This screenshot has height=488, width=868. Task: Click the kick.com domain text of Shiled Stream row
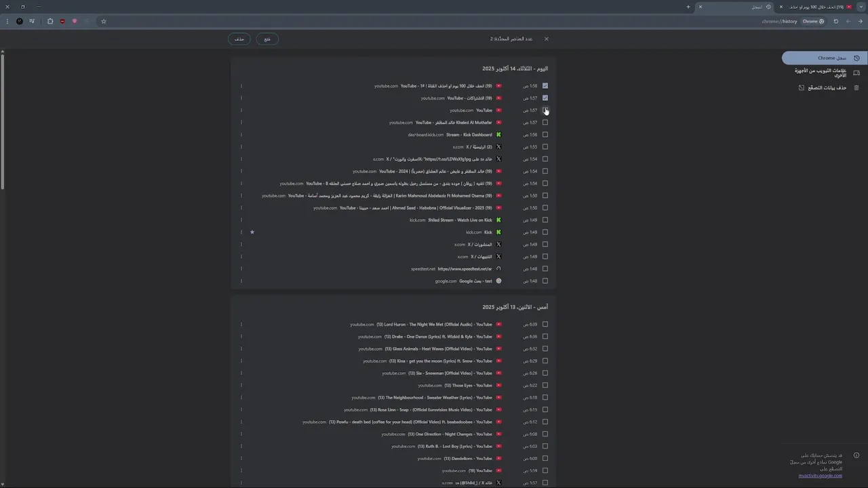[x=418, y=220]
